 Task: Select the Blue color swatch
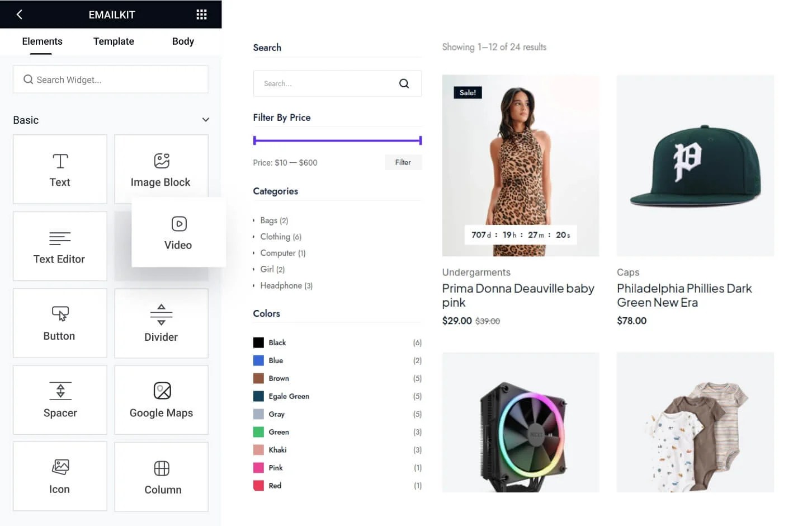click(x=258, y=360)
